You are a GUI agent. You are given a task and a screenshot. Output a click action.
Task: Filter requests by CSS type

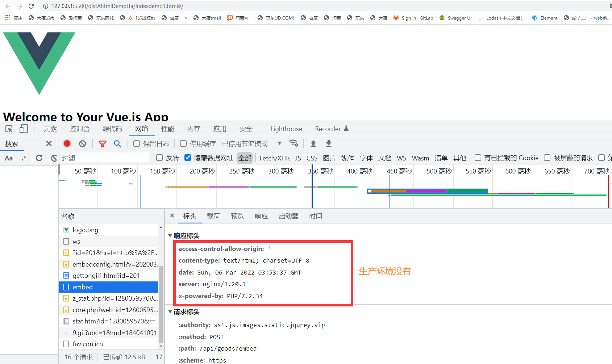tap(312, 158)
